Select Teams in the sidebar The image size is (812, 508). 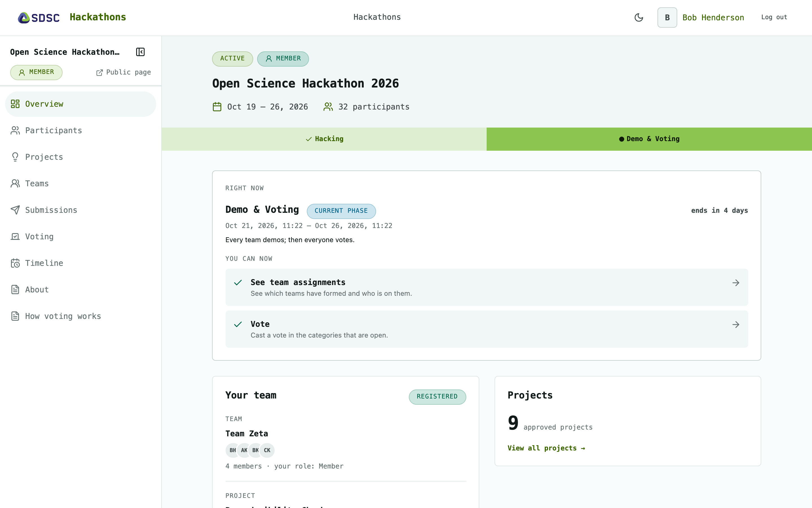point(81,184)
